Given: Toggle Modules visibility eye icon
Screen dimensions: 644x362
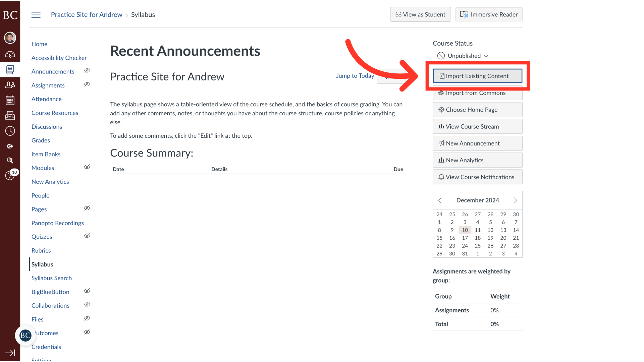Looking at the screenshot, I should [87, 167].
